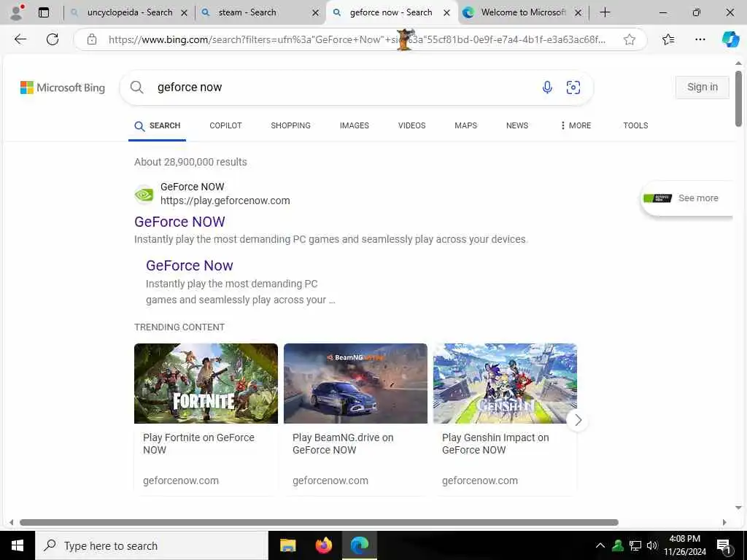
Task: Open the notification center icon
Action: pos(724,546)
